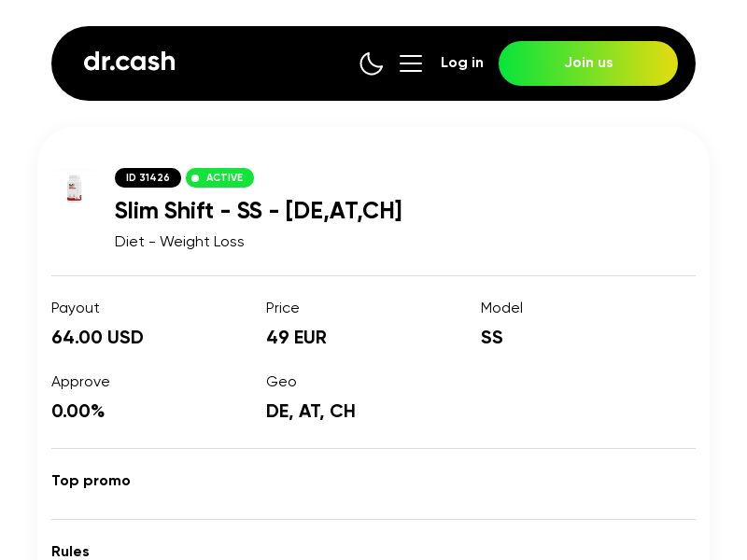Click the Slim Shift product bottle image
This screenshot has width=747, height=560.
[74, 187]
